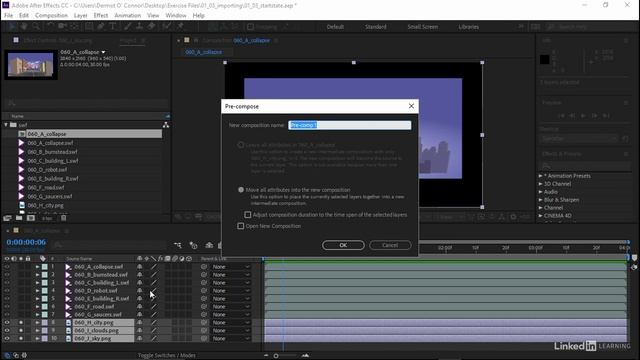Create new folder in Project panel
The image size is (640, 360).
point(19,218)
